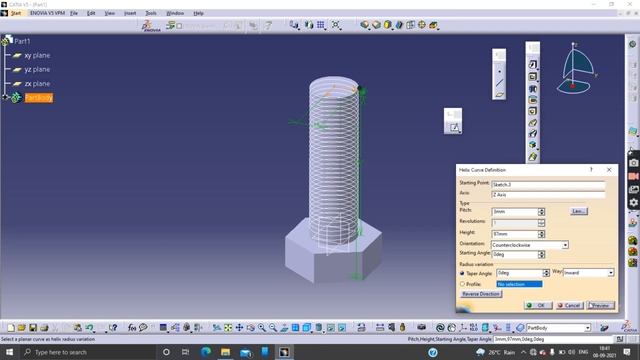Image resolution: width=640 pixels, height=360 pixels.
Task: Click the camera capture icon on right edge
Action: 633,163
